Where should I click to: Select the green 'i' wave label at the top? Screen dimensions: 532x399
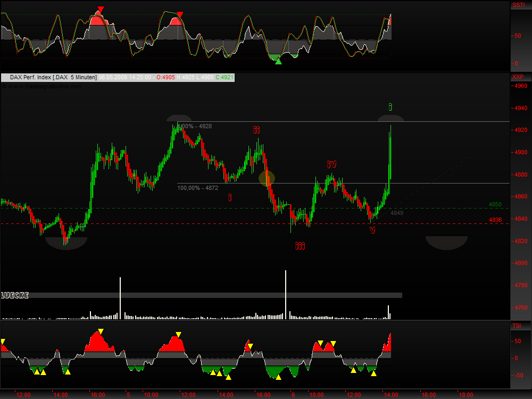pos(390,107)
